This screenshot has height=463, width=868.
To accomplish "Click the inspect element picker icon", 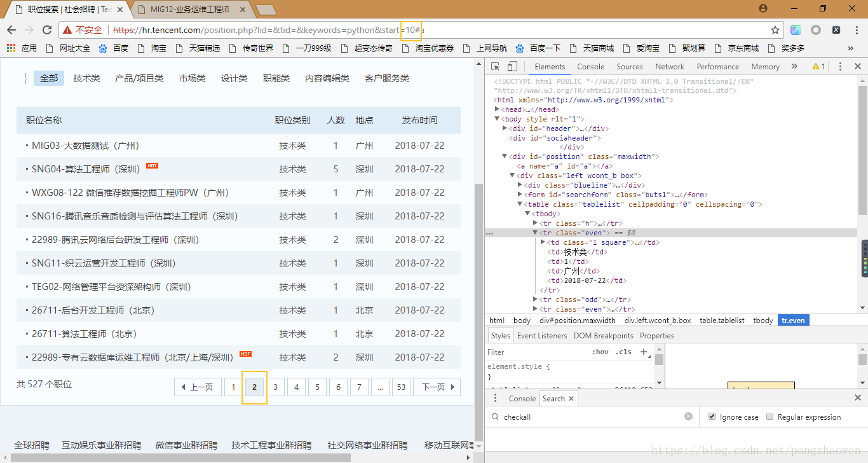I will tap(496, 66).
